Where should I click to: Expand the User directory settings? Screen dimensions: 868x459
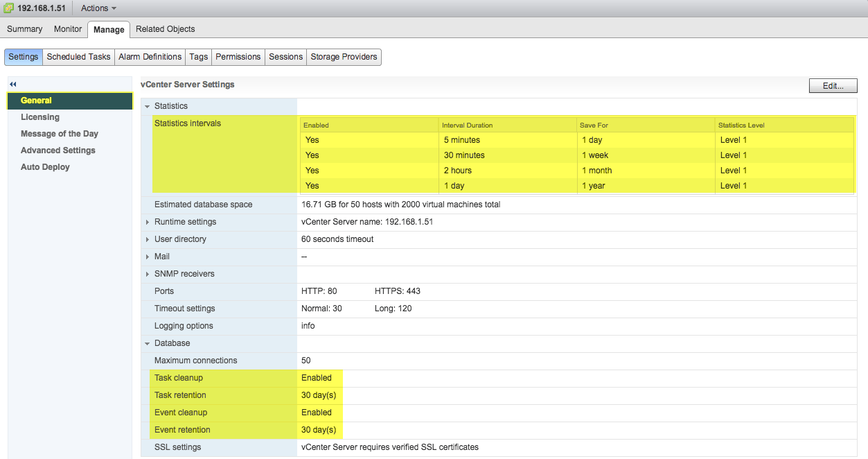147,239
